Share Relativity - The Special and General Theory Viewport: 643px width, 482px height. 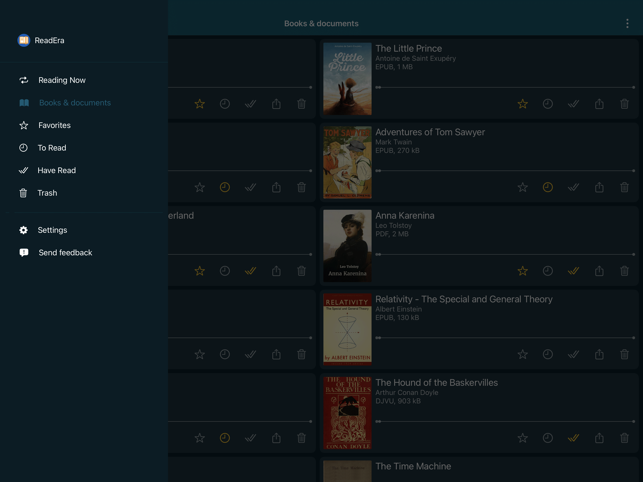point(599,354)
